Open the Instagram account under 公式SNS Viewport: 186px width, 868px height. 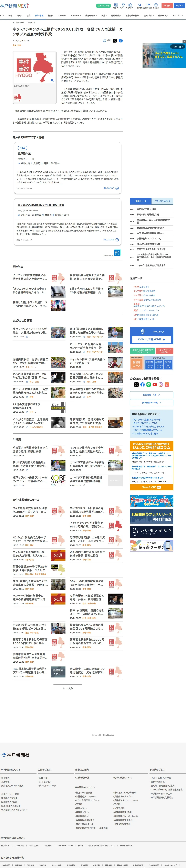coord(161,385)
